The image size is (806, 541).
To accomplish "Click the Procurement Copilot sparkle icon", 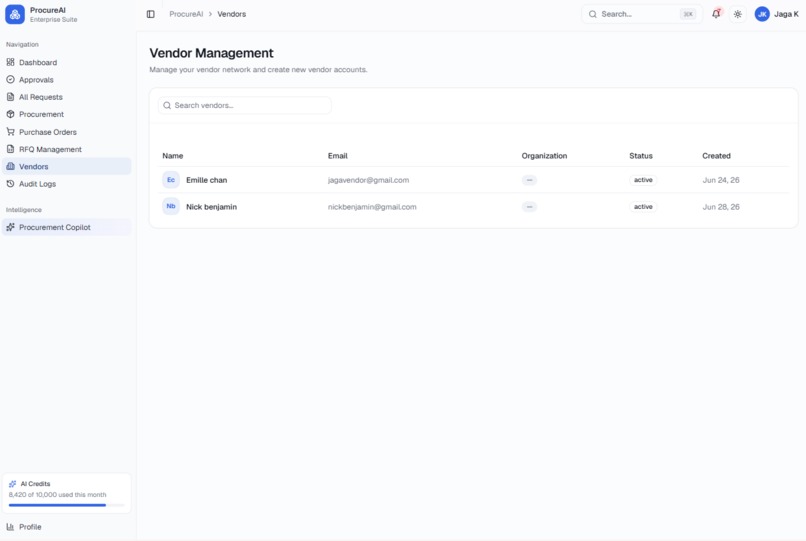I will pyautogui.click(x=10, y=227).
